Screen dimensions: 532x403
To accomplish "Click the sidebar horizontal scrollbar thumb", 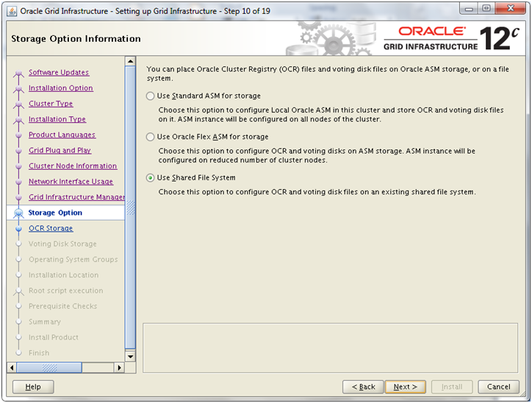I will click(49, 368).
